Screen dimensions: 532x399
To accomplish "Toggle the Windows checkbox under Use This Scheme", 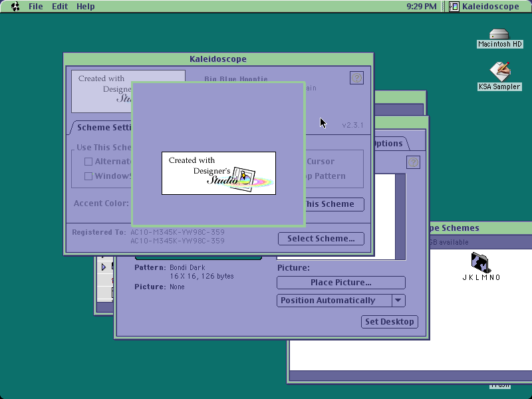I will coord(88,176).
